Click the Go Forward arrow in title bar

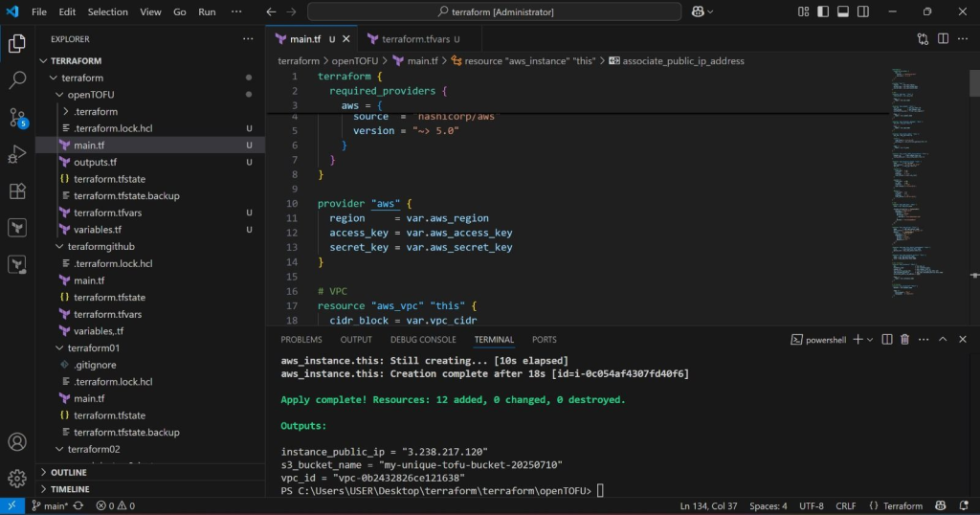coord(291,11)
